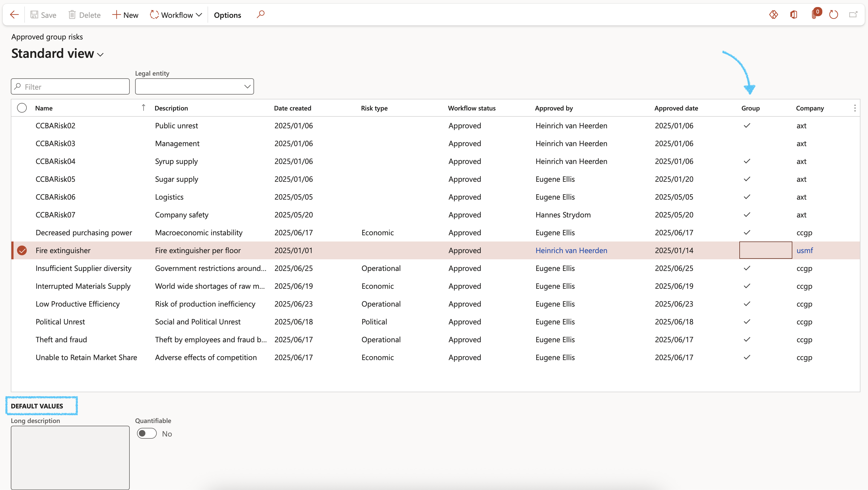Click Hannes Strydom in Approved by column
The width and height of the screenshot is (868, 490).
pyautogui.click(x=563, y=215)
